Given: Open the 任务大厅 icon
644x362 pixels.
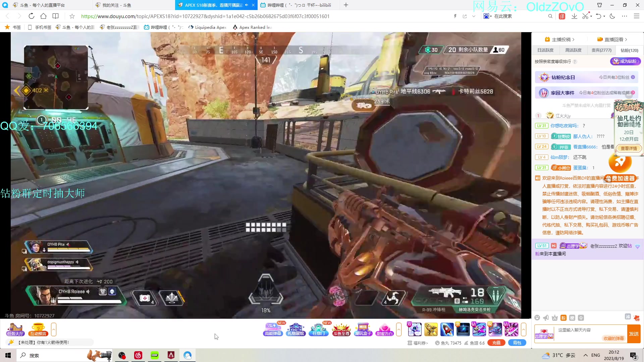Looking at the screenshot, I should pyautogui.click(x=15, y=329).
